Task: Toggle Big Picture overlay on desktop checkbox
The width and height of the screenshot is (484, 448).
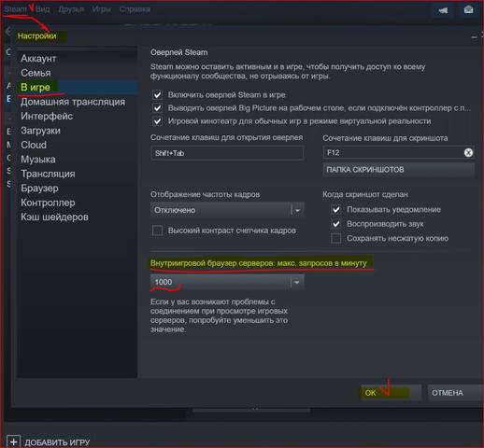Action: [x=157, y=108]
